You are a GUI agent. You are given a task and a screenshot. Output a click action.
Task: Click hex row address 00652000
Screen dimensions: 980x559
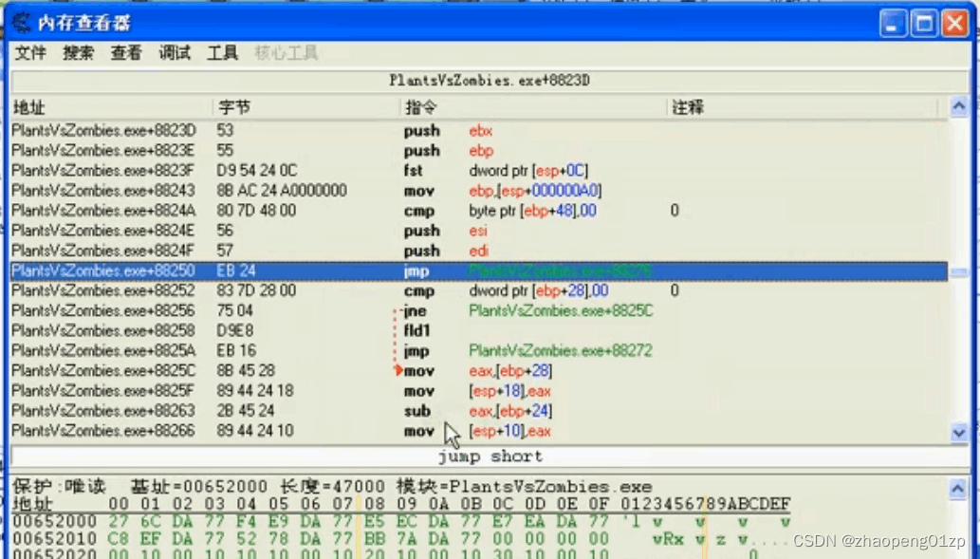(54, 522)
